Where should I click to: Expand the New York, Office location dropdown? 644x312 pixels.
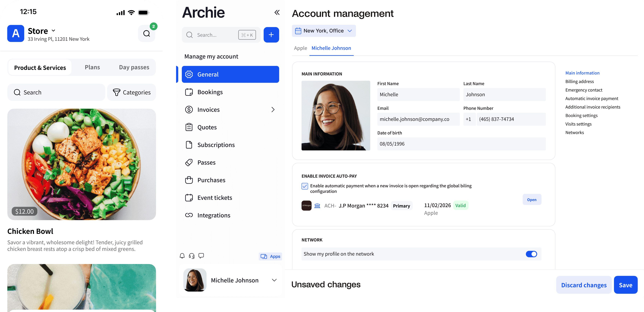pos(324,31)
